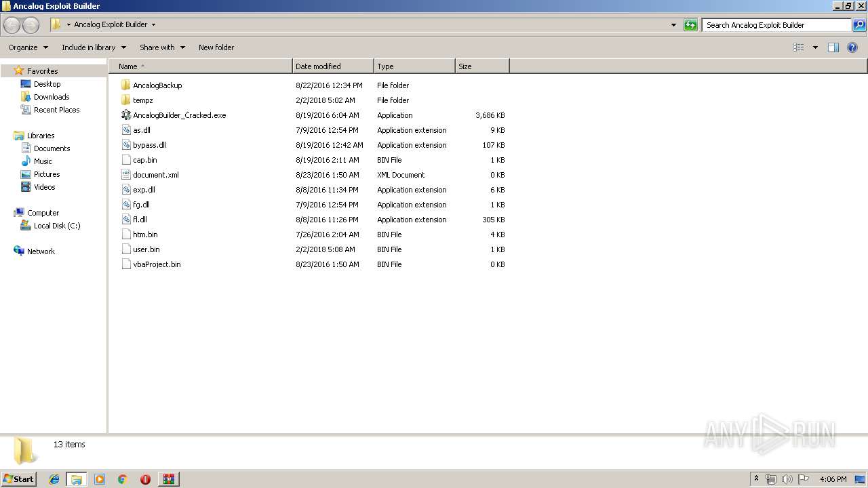
Task: Select the tempz folder icon
Action: click(x=125, y=100)
